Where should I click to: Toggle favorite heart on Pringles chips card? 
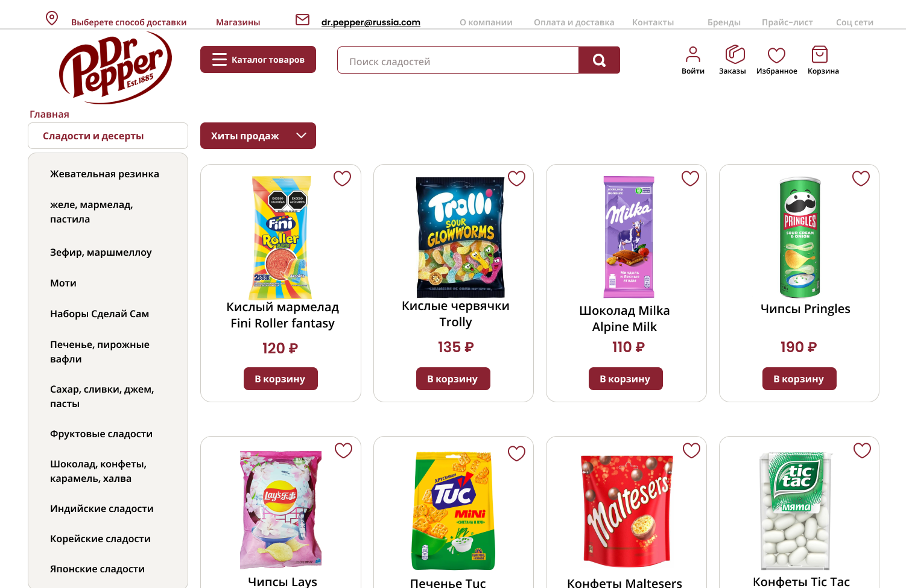(861, 179)
